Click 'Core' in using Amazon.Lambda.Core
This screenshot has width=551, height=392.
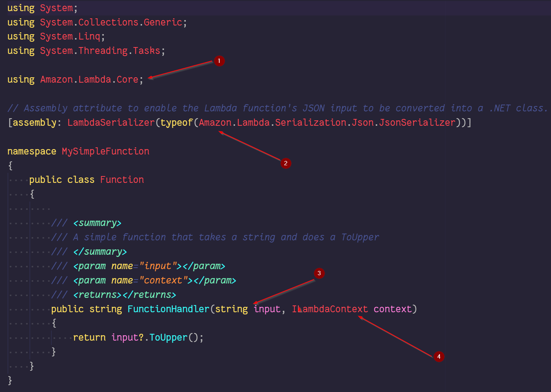(128, 79)
